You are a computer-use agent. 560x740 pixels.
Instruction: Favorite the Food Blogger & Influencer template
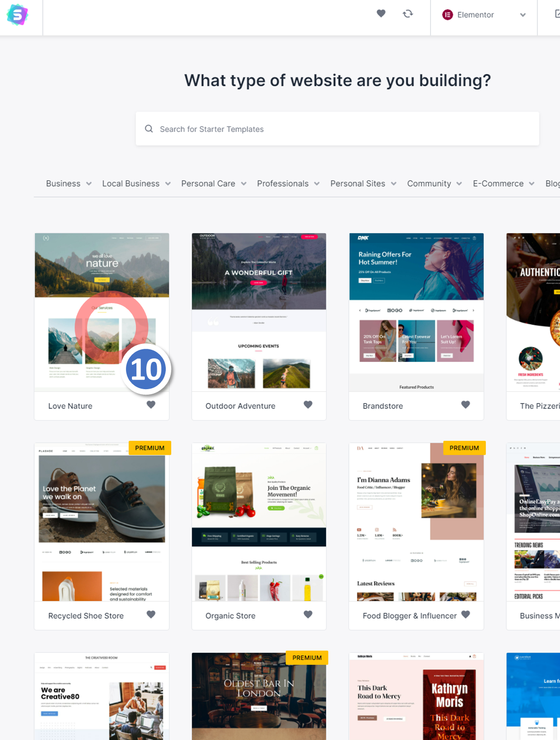click(465, 615)
